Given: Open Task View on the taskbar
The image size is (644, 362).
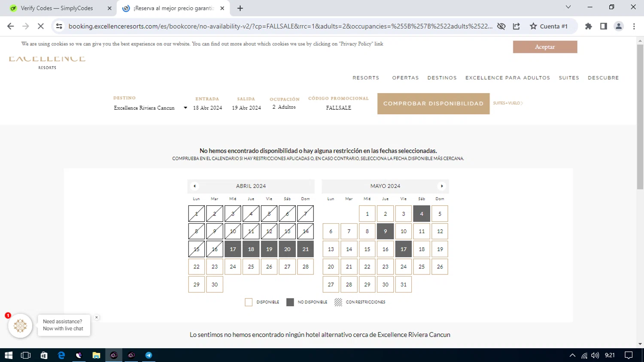Looking at the screenshot, I should click(x=26, y=355).
